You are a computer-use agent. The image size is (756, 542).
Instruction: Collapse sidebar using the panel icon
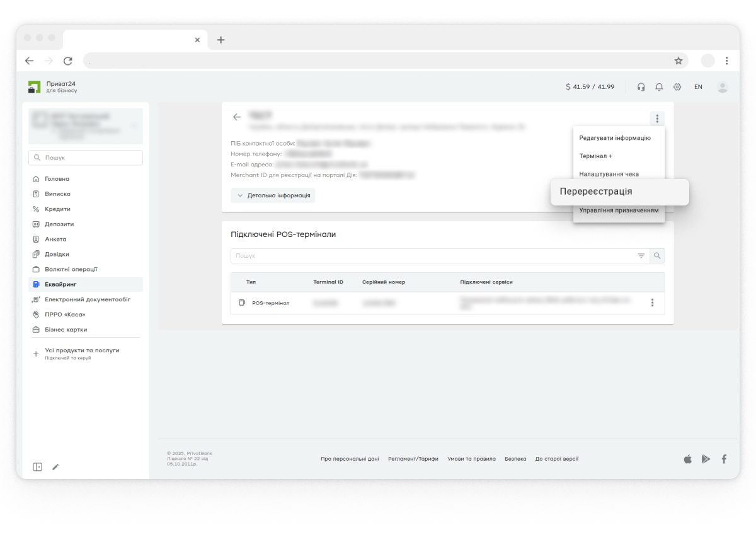click(x=38, y=467)
